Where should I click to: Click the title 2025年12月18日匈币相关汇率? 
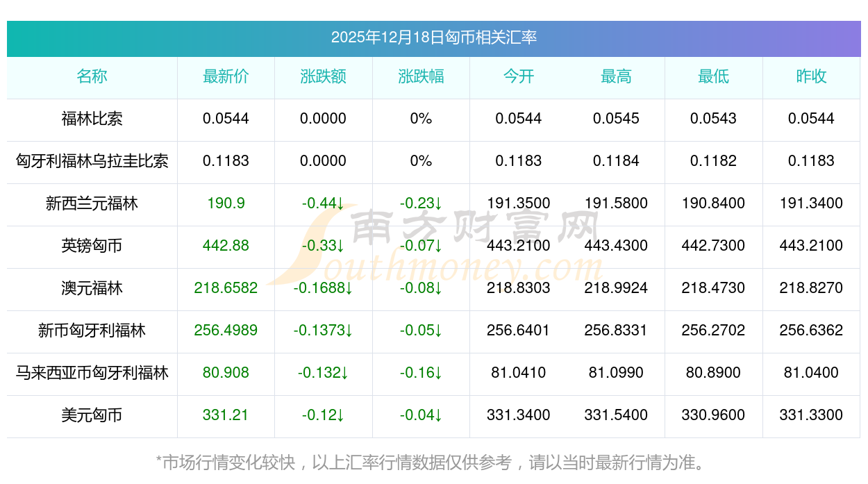coord(434,37)
